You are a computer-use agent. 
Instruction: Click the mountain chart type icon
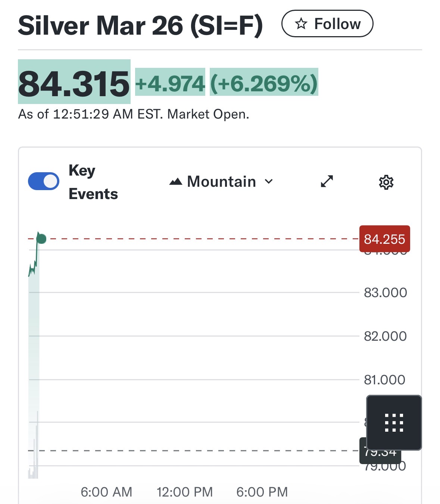pyautogui.click(x=176, y=182)
